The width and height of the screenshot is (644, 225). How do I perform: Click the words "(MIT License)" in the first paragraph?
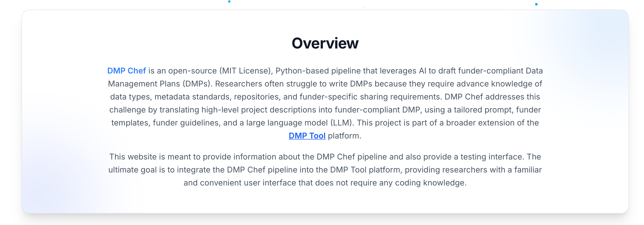coord(246,71)
